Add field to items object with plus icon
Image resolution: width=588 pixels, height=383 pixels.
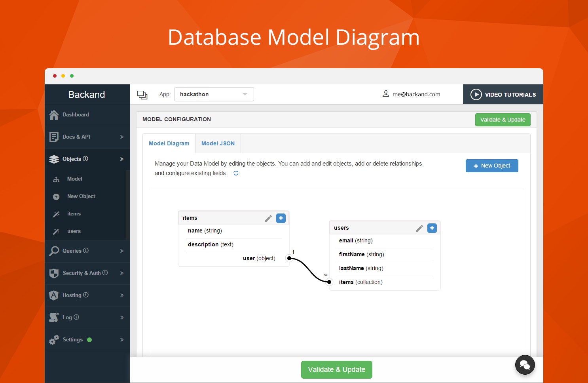281,218
